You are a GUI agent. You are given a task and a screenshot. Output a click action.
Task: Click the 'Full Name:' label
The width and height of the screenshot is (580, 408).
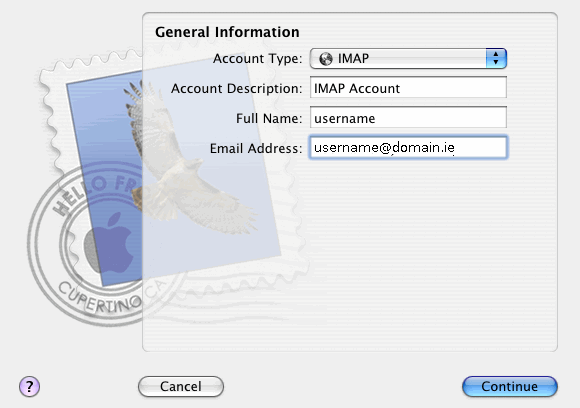[x=269, y=118]
